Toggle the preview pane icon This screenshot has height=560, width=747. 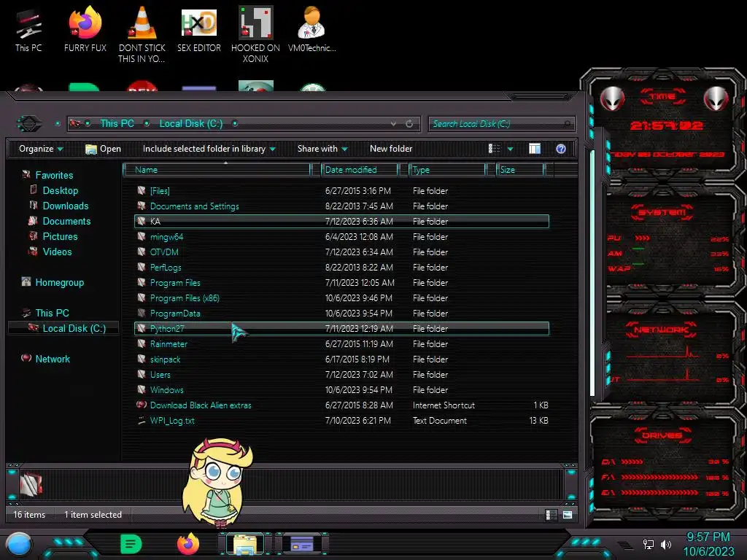coord(535,149)
